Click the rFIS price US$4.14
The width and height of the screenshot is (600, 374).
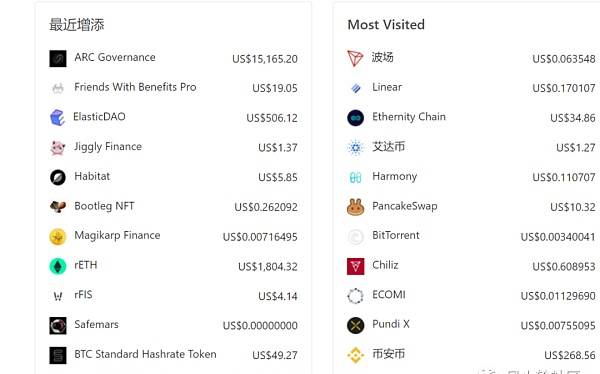coord(278,296)
